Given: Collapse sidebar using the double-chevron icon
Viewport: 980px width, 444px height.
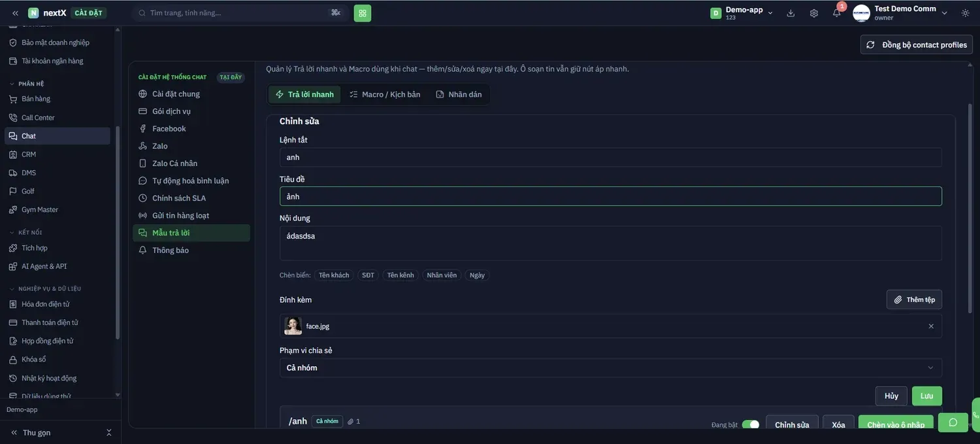Looking at the screenshot, I should tap(15, 13).
